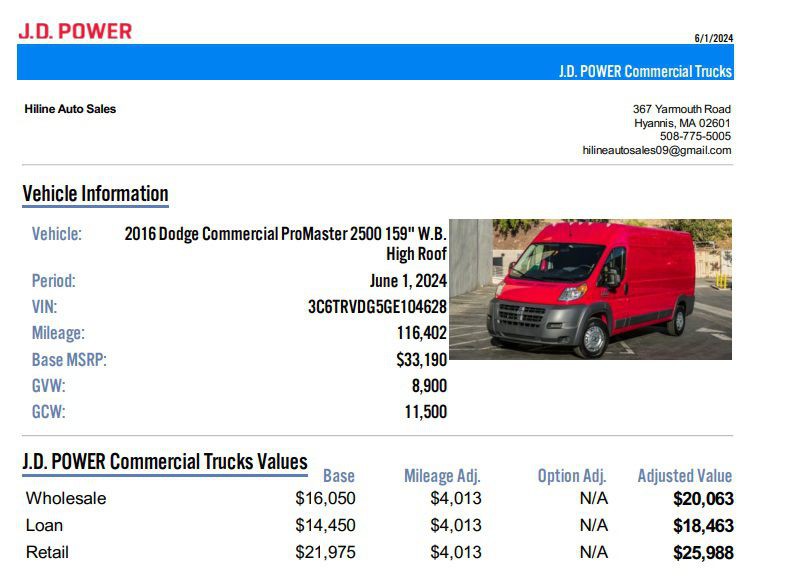This screenshot has height=580, width=785.
Task: Select the Loan base value $14,450
Action: [325, 525]
